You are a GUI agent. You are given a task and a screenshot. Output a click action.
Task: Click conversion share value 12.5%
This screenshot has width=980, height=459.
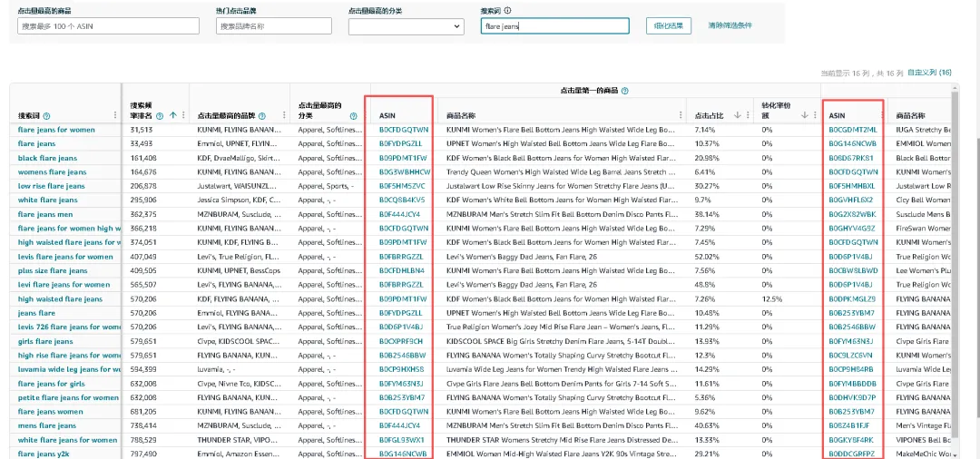[770, 298]
